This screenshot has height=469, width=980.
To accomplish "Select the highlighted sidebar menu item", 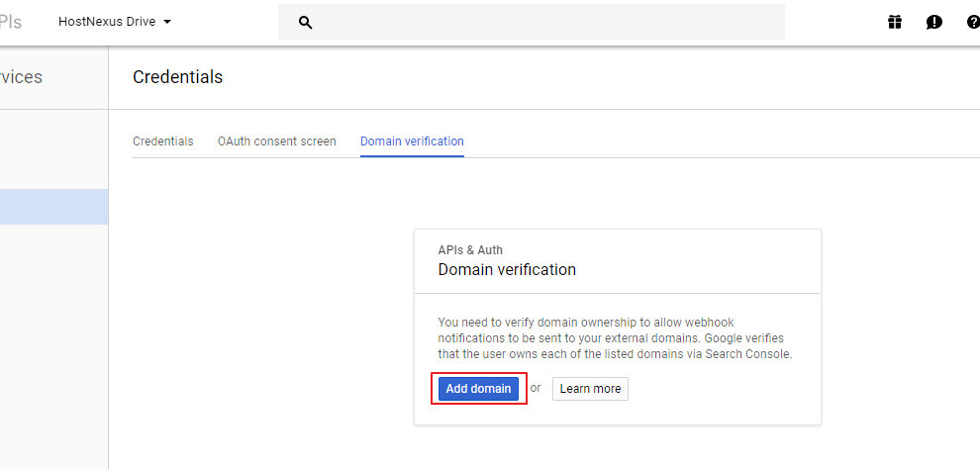I will coord(53,207).
